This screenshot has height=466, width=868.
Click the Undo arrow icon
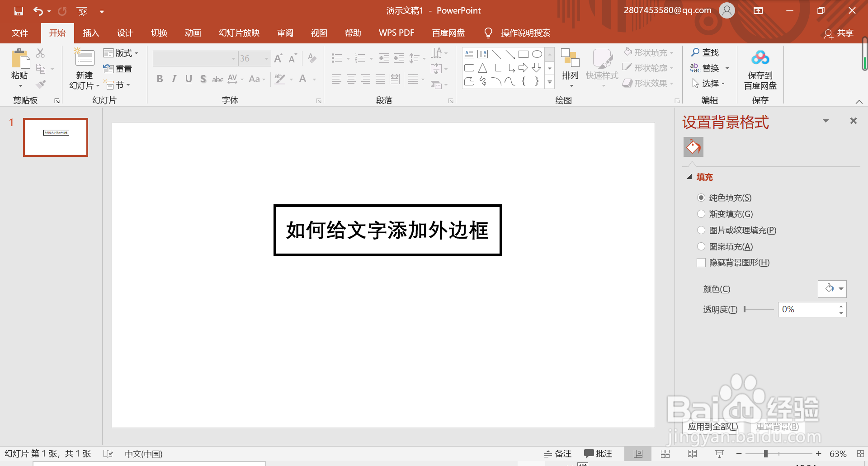click(x=38, y=11)
